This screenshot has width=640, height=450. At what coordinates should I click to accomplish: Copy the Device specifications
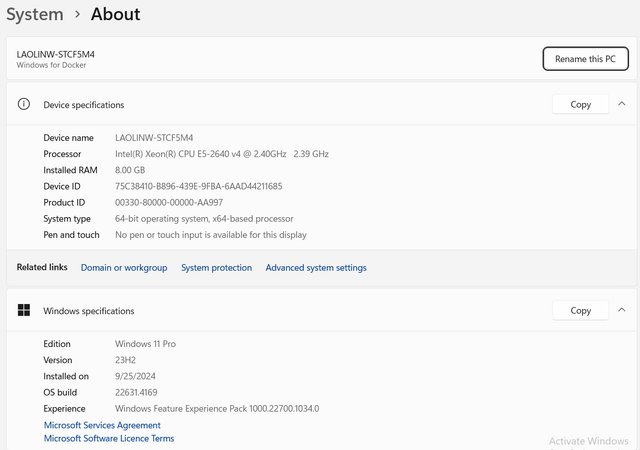pyautogui.click(x=580, y=105)
